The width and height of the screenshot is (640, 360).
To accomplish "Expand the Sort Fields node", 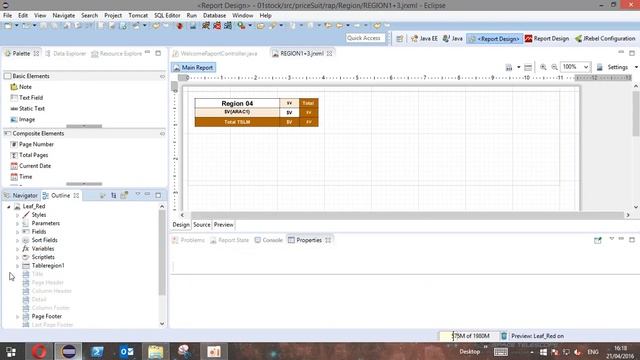I will 18,240.
